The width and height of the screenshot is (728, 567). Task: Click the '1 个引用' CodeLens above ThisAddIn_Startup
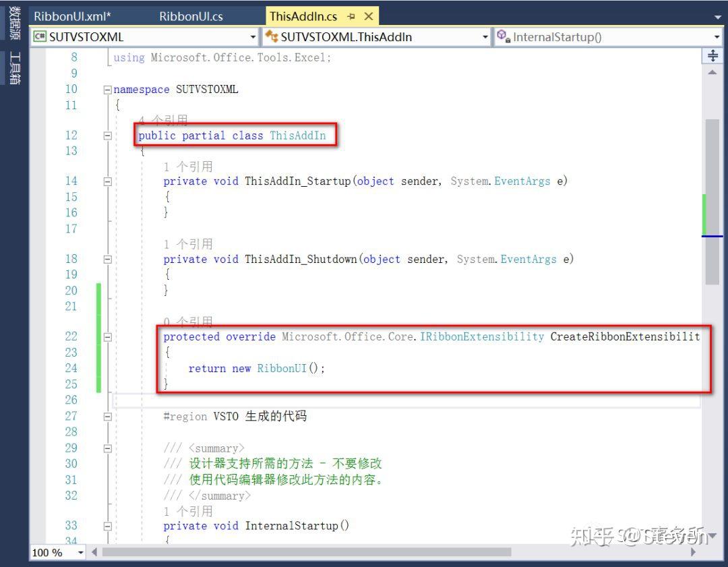188,167
